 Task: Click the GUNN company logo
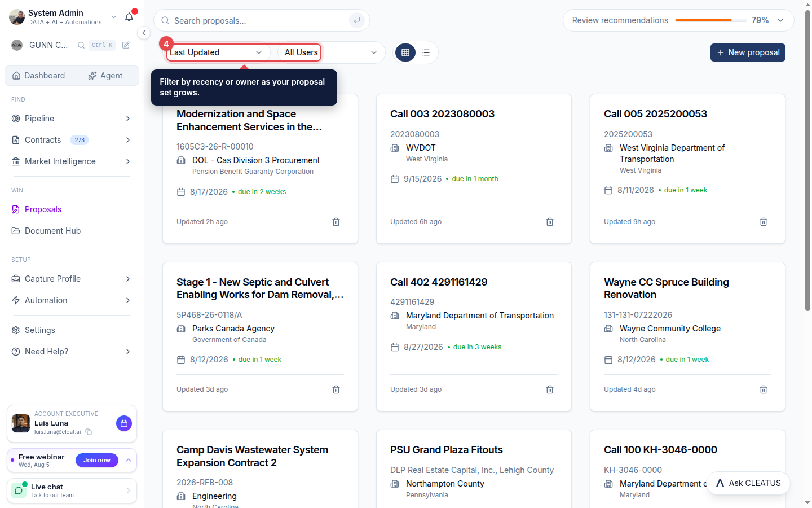(17, 45)
